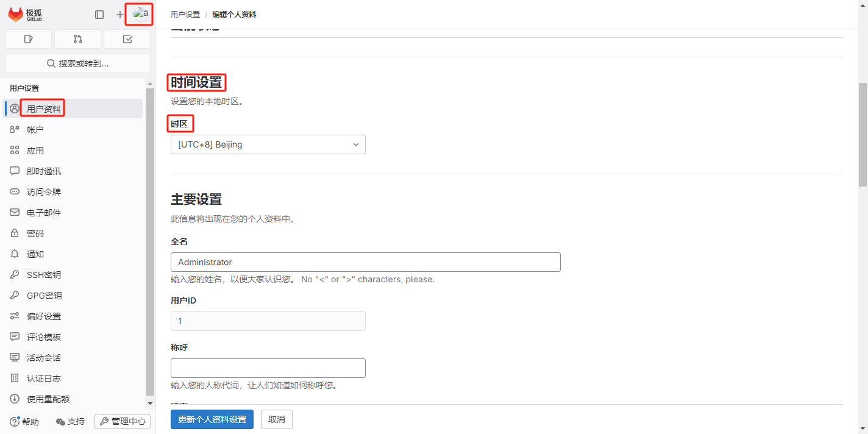Open the issues shortcut icon button
Image resolution: width=868 pixels, height=434 pixels.
[28, 39]
